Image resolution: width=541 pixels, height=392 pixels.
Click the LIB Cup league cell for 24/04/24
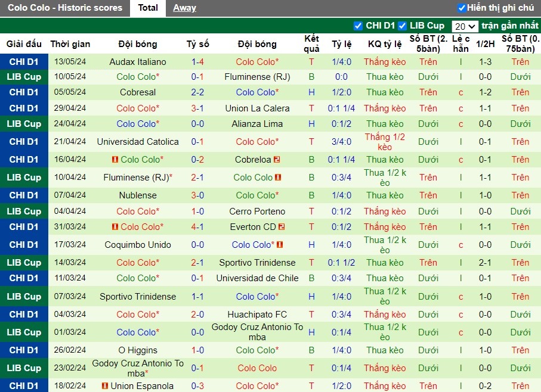click(24, 124)
